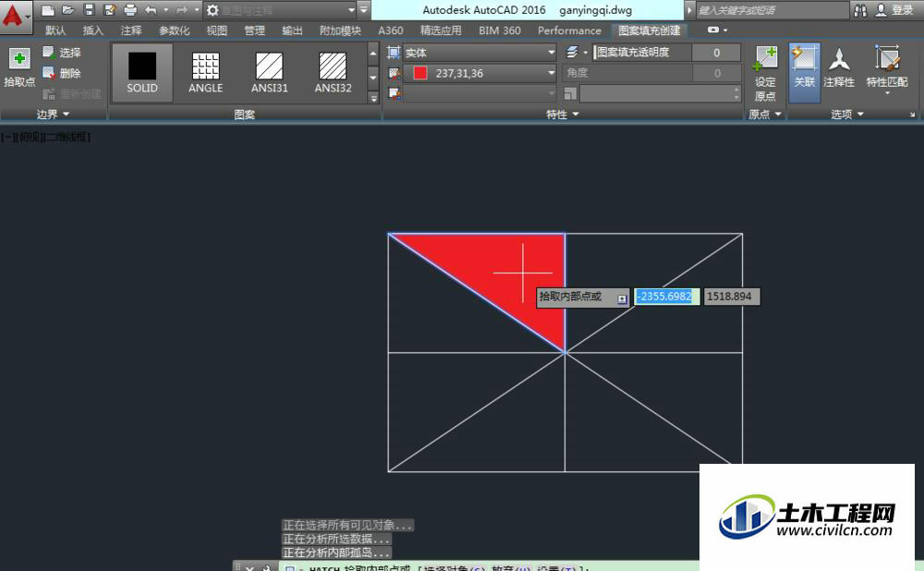Viewport: 924px width, 571px height.
Task: Expand the 边界 panel
Action: click(53, 115)
